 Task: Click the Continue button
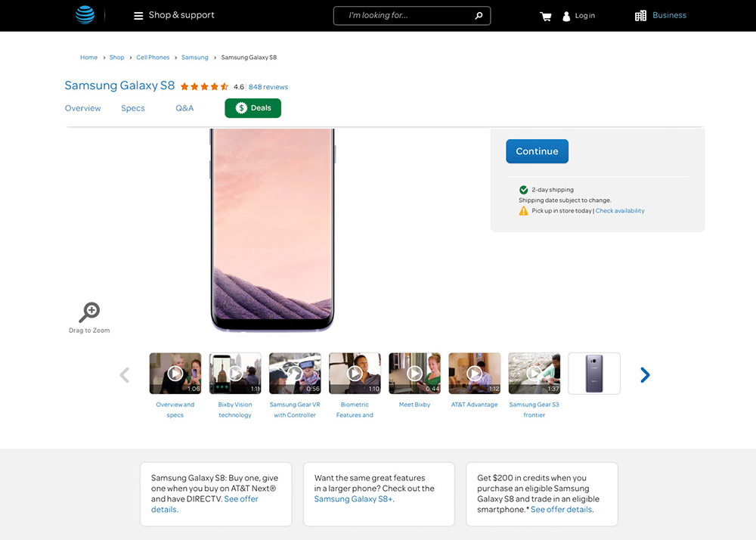point(537,151)
